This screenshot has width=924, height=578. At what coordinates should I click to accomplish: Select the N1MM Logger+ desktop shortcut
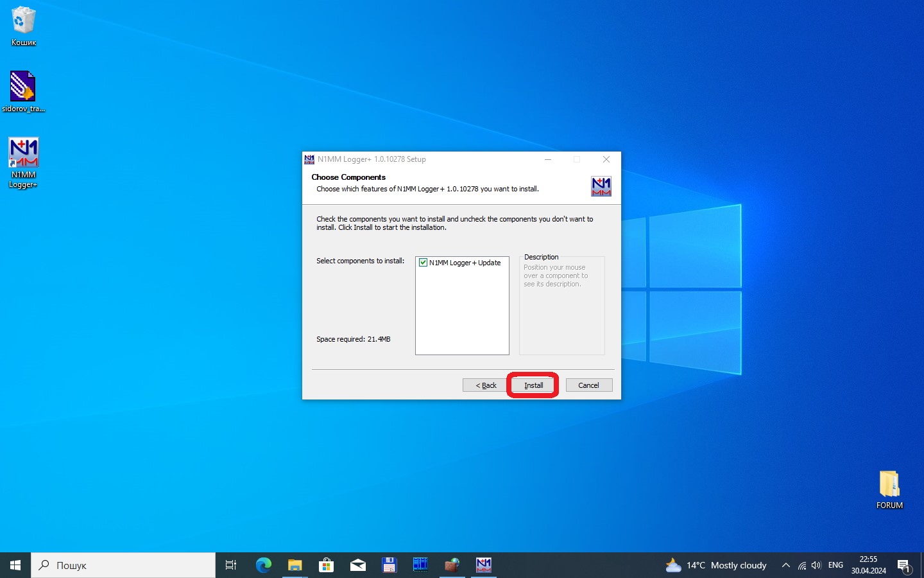point(23,163)
